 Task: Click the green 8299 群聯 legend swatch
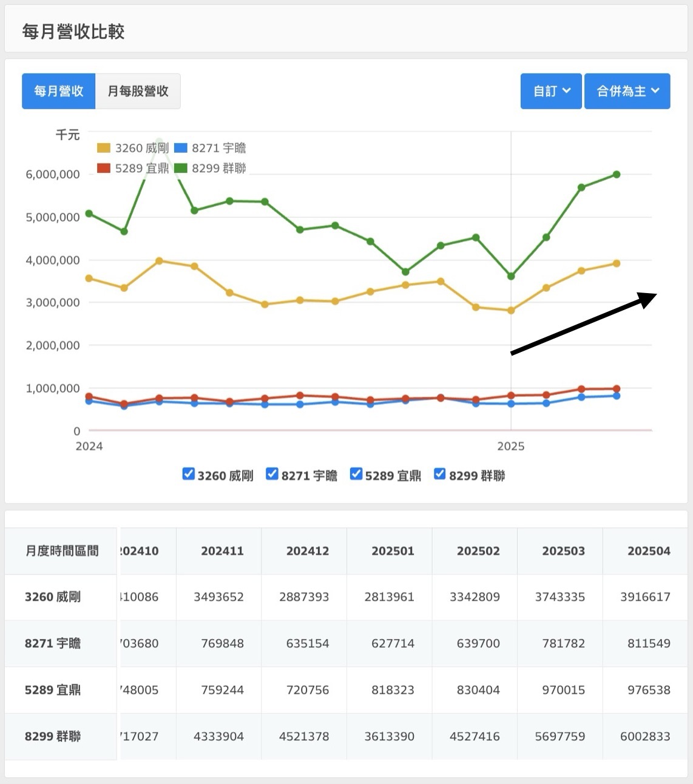coord(181,168)
